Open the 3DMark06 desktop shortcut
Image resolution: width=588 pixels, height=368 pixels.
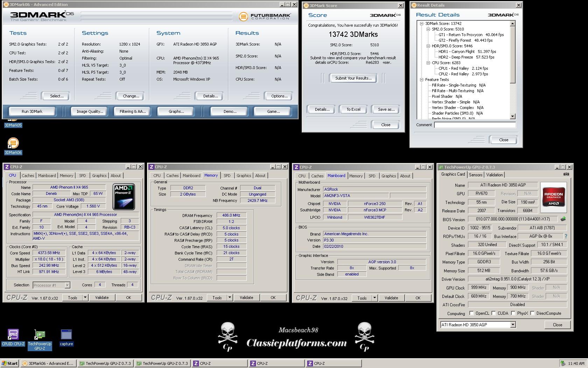pyautogui.click(x=13, y=146)
